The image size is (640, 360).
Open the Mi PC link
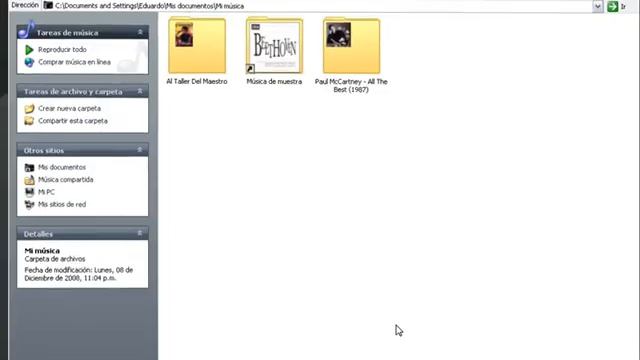pyautogui.click(x=46, y=192)
